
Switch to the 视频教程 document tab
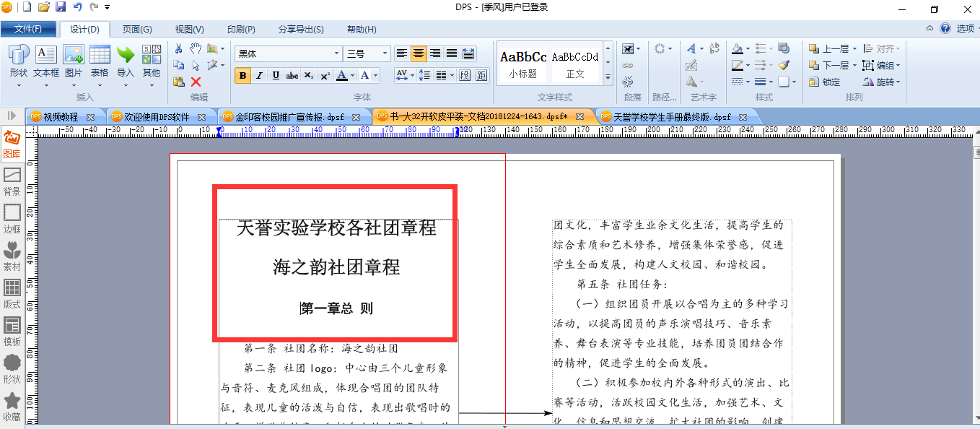click(x=61, y=116)
